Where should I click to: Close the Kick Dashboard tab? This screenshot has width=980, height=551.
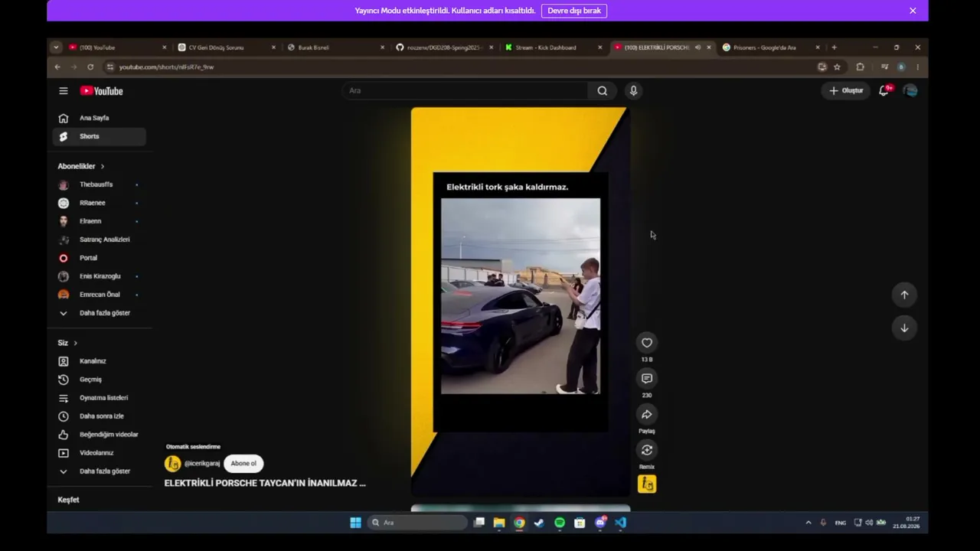[599, 47]
